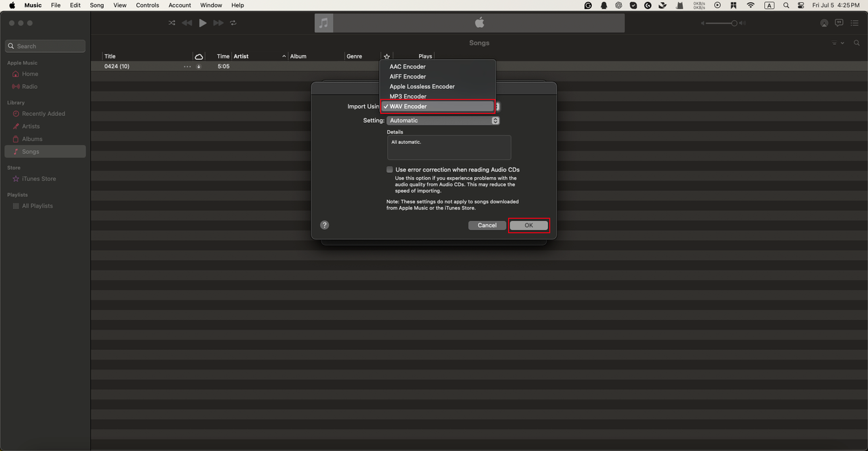Click the cloud status column header
This screenshot has width=868, height=451.
tap(199, 56)
